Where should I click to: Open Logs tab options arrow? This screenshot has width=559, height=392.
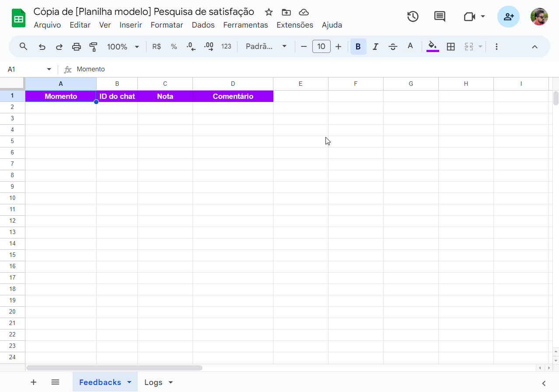click(171, 382)
